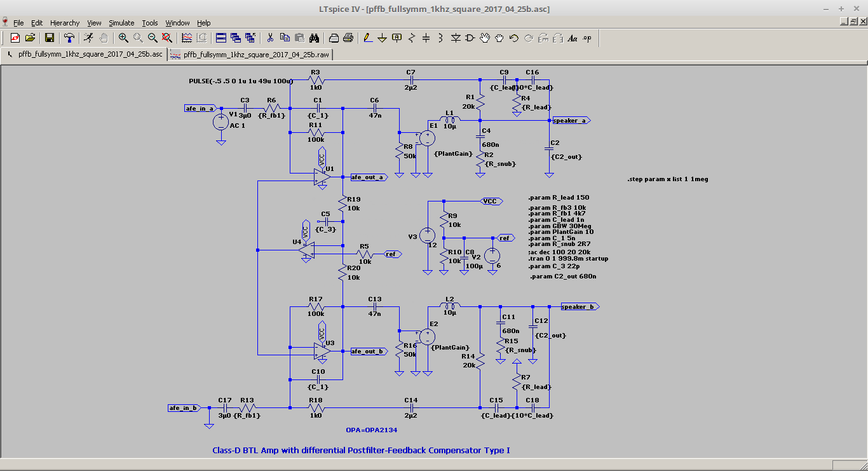Save the schematic with the floppy disk icon
This screenshot has width=868, height=471.
pyautogui.click(x=50, y=38)
